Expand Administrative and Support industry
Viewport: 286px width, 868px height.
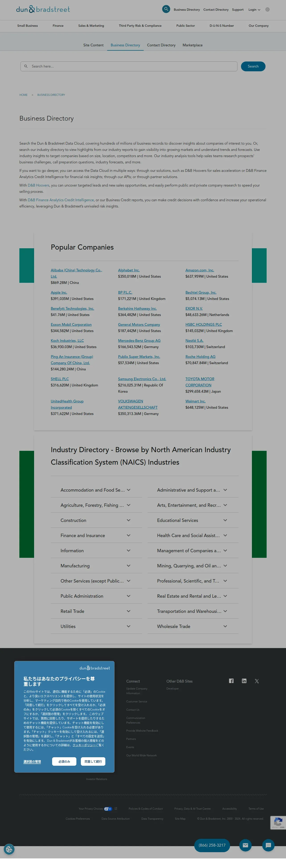click(x=193, y=490)
